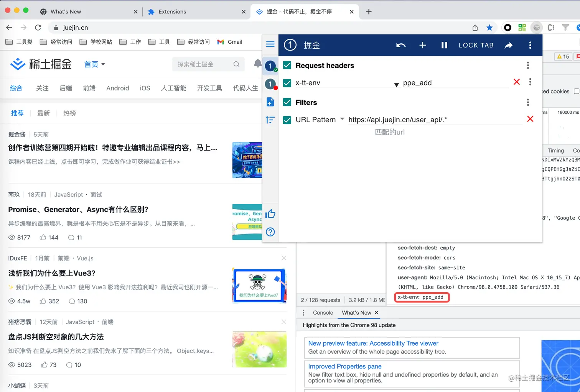Open DevTools drawer three-dot menu beside Console
Image resolution: width=580 pixels, height=392 pixels.
[303, 313]
